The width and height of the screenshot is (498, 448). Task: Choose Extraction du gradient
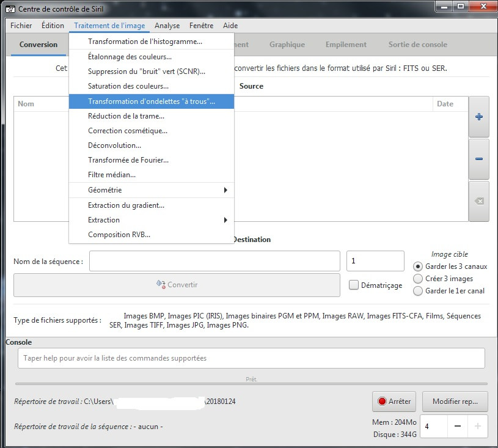[152, 205]
